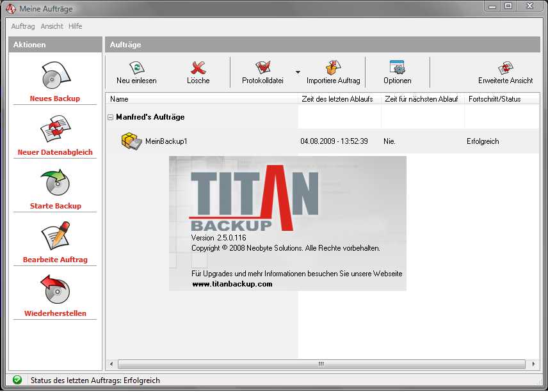
Task: Click the Importiere Auftrag box icon
Action: click(x=333, y=67)
